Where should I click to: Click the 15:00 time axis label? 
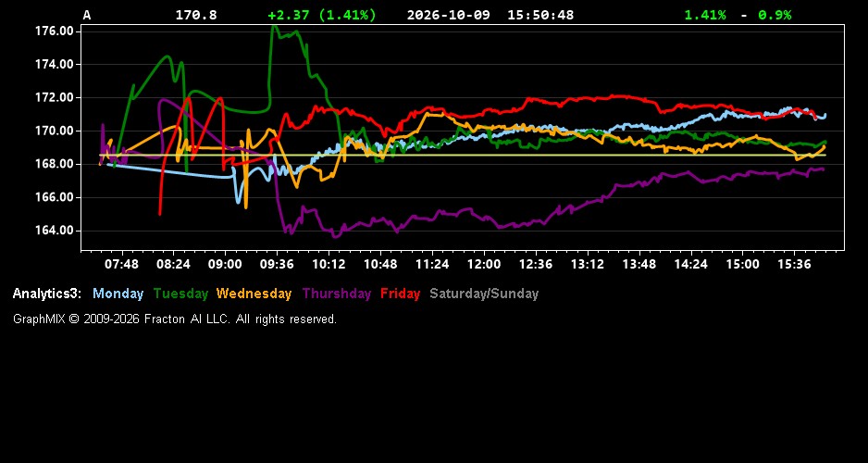(x=742, y=264)
